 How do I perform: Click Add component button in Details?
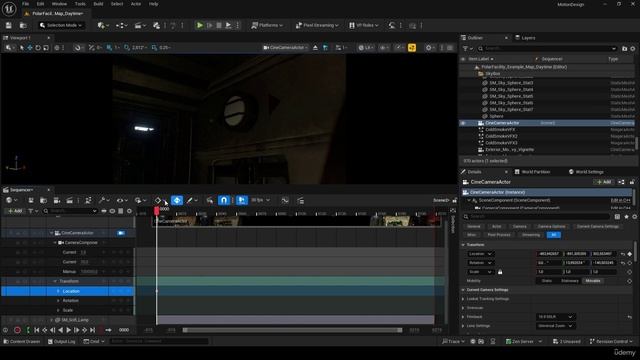(604, 182)
